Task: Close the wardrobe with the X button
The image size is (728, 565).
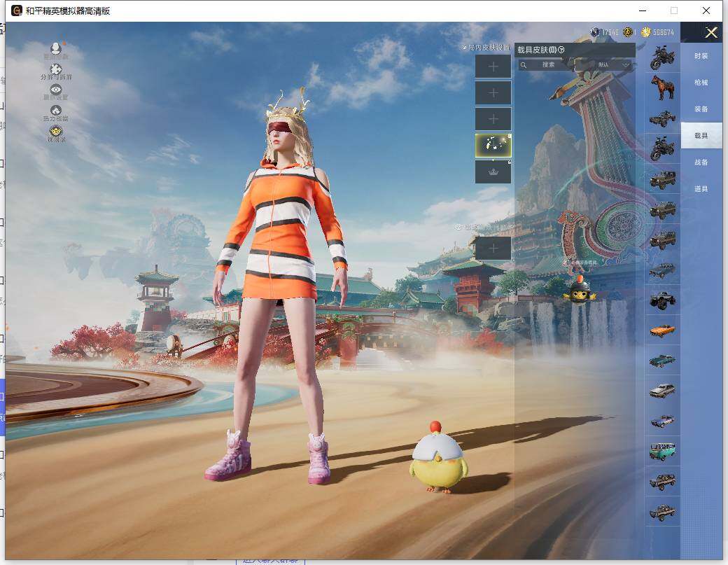Action: click(711, 32)
